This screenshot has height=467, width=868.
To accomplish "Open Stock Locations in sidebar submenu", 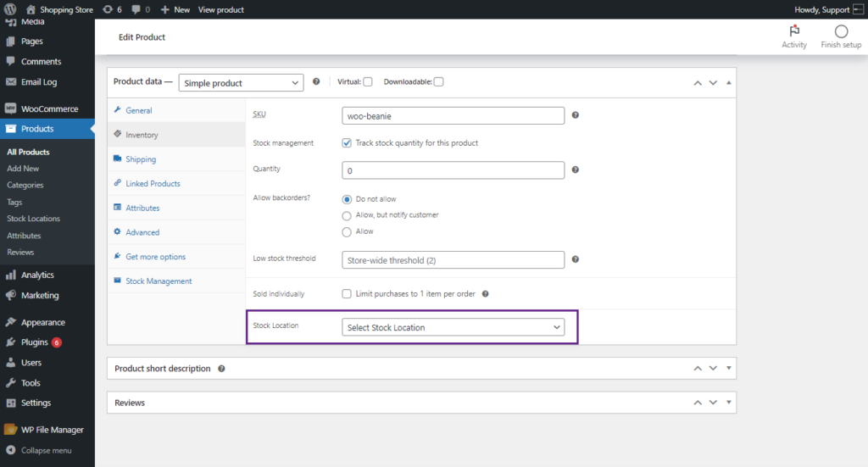I will pos(33,219).
